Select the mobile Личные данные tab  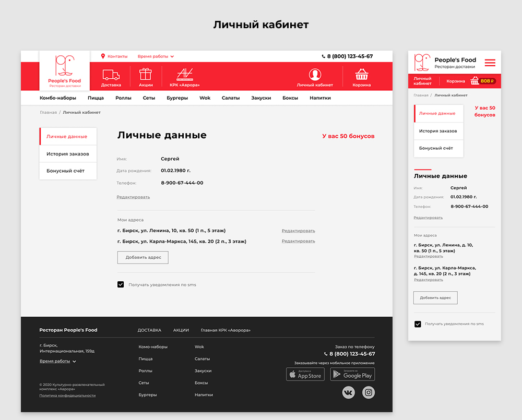[x=438, y=114]
